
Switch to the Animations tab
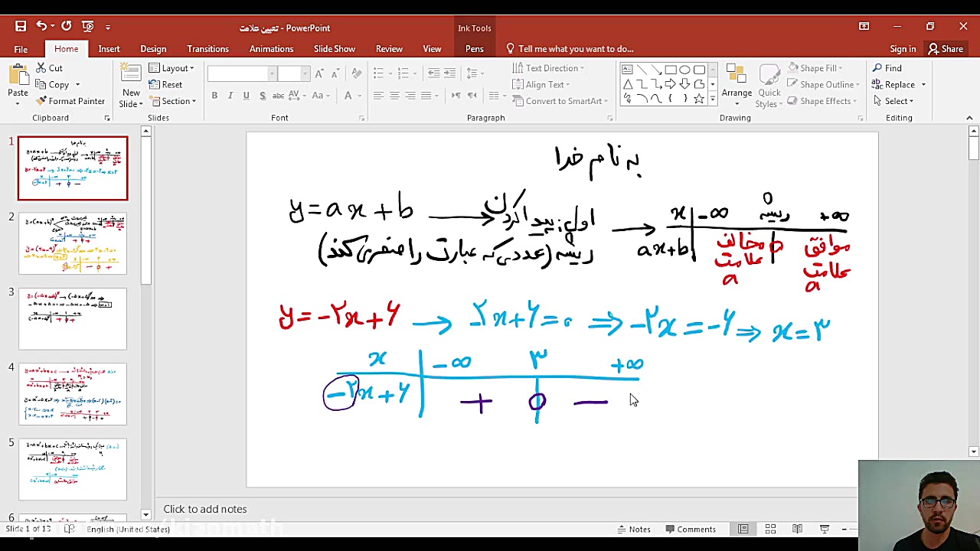[x=271, y=49]
